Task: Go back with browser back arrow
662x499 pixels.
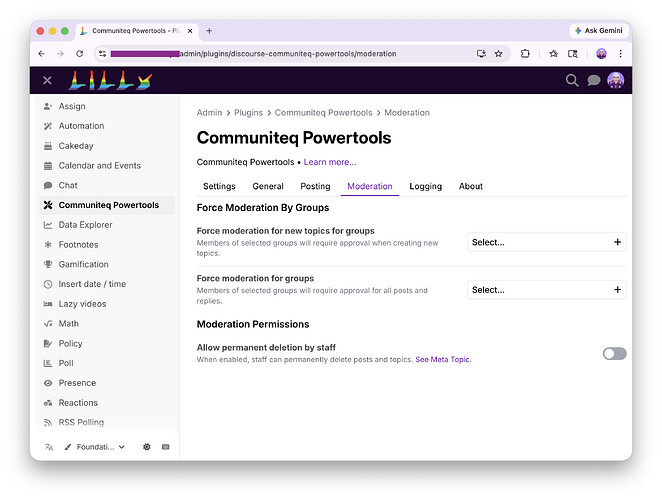Action: [41, 54]
